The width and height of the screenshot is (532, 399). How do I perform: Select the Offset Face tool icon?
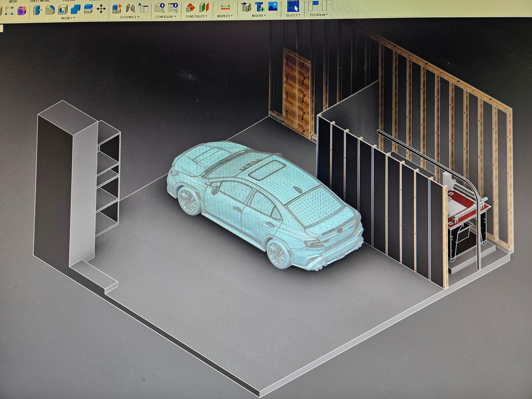click(88, 9)
